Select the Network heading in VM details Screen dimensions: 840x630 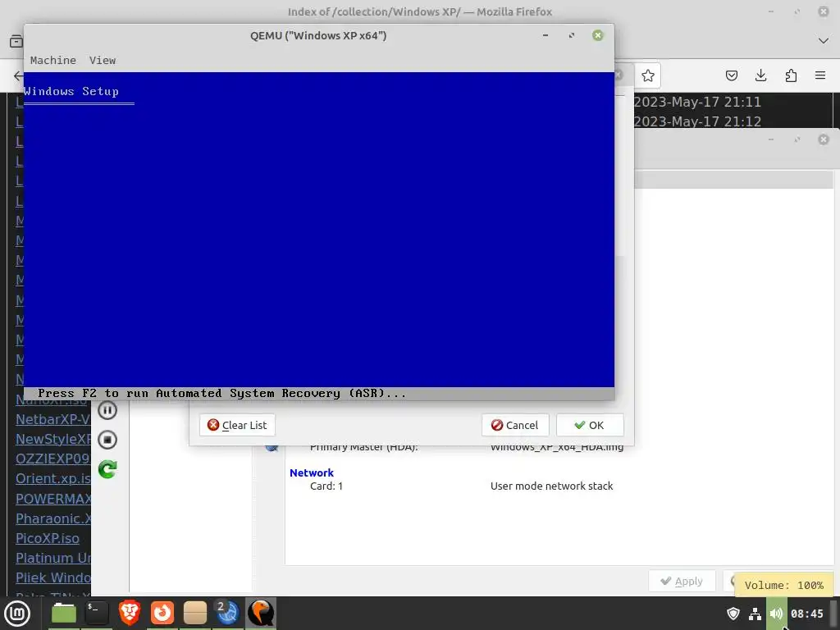(311, 472)
